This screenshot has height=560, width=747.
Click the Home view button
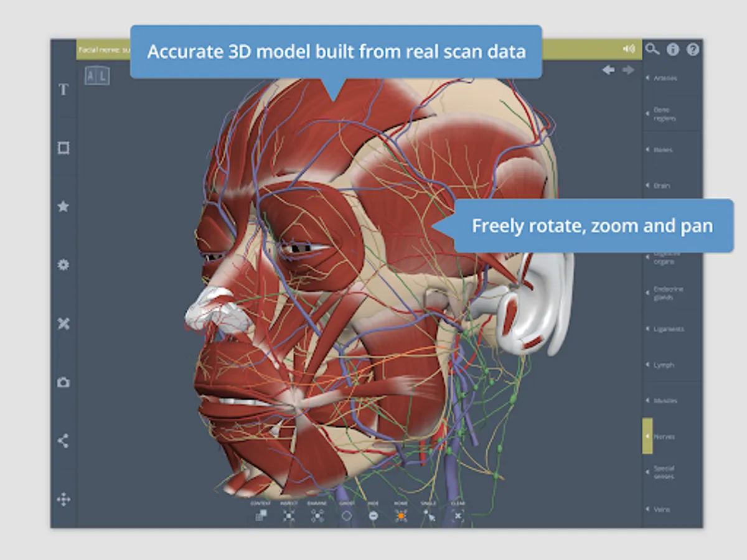(401, 515)
